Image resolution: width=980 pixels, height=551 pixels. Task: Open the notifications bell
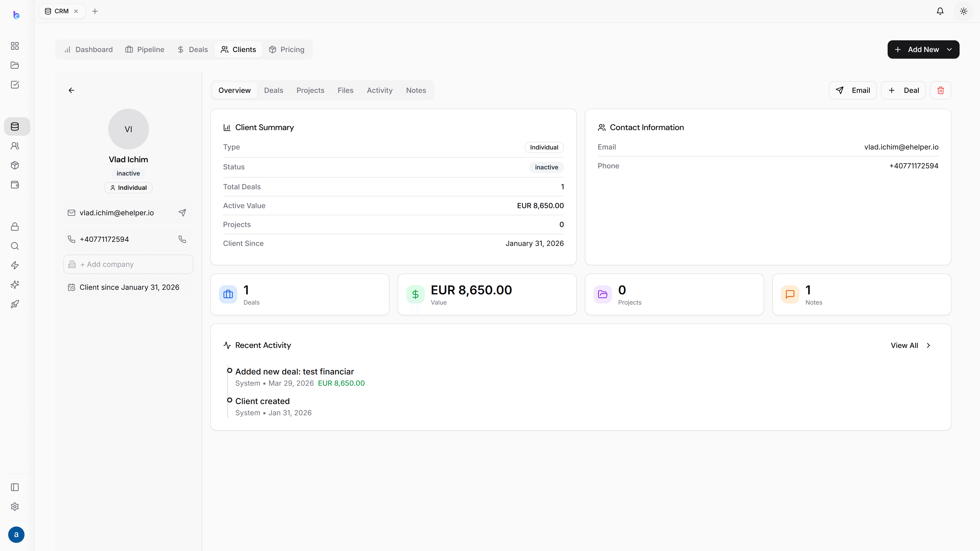[x=940, y=11]
